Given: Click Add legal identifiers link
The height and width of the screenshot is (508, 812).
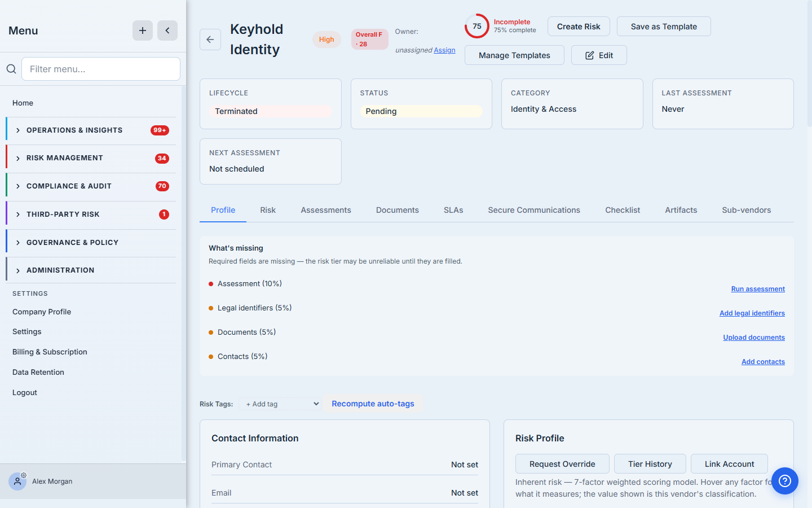Looking at the screenshot, I should coord(752,313).
